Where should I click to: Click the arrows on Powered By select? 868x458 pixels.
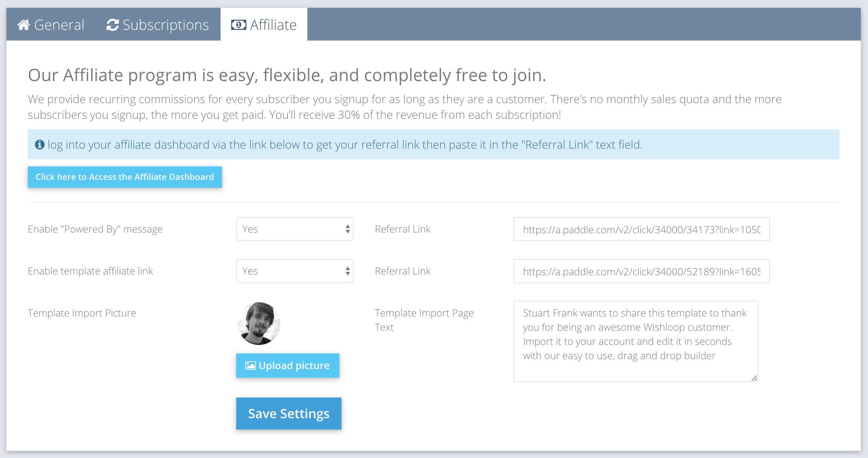[x=348, y=229]
